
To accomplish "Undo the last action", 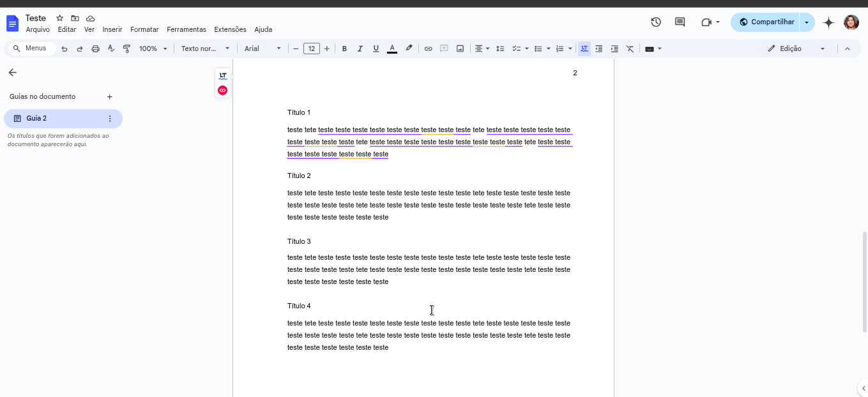I will tap(64, 48).
